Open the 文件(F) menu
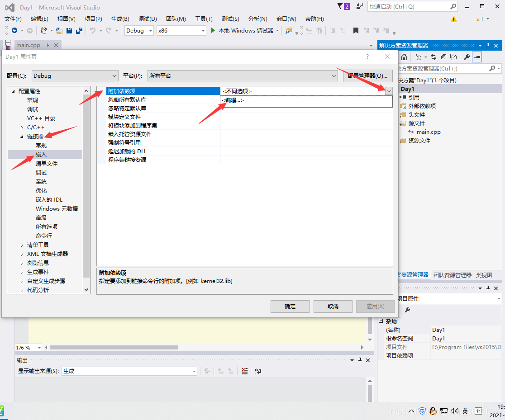This screenshot has width=505, height=420. [x=13, y=19]
